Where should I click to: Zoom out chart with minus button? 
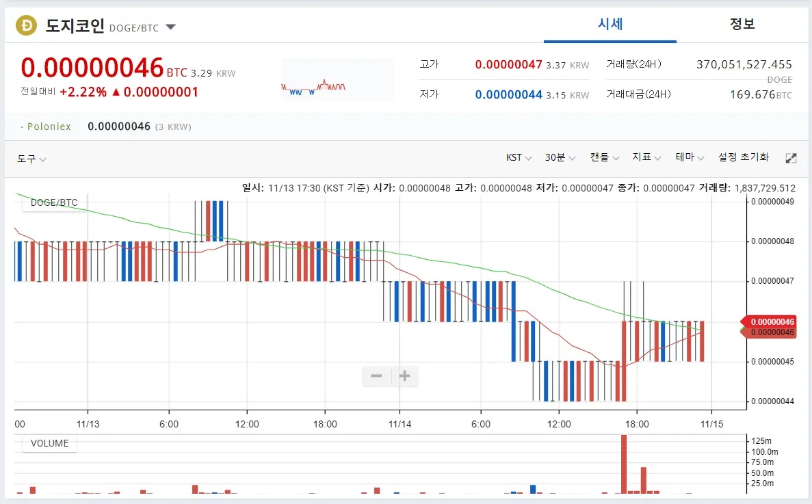coord(376,375)
